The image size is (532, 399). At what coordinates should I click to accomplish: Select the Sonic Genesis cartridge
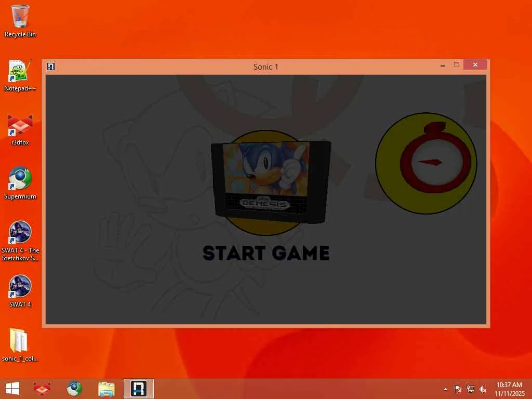tap(271, 182)
